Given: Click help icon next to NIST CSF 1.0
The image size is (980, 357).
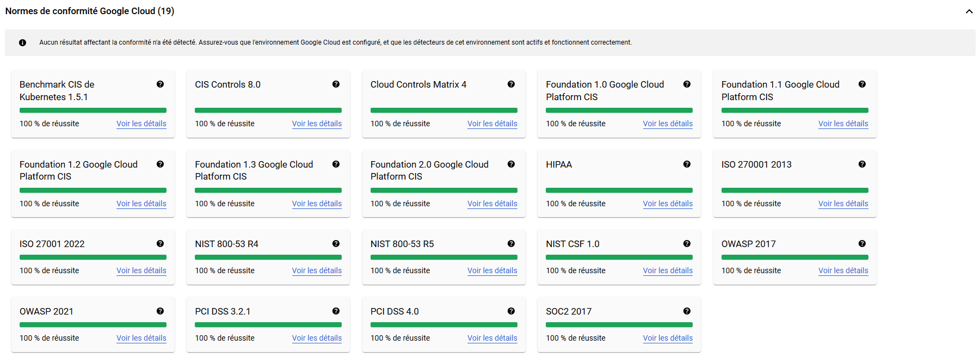Looking at the screenshot, I should coord(687,244).
